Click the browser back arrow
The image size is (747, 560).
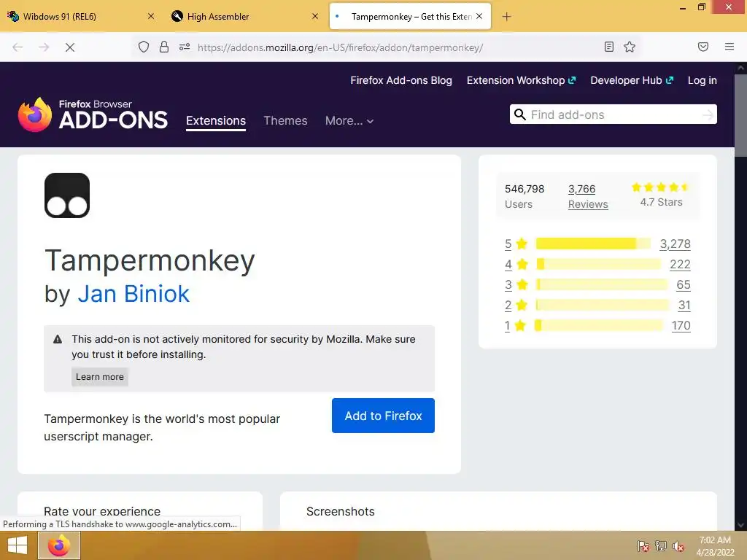point(18,47)
